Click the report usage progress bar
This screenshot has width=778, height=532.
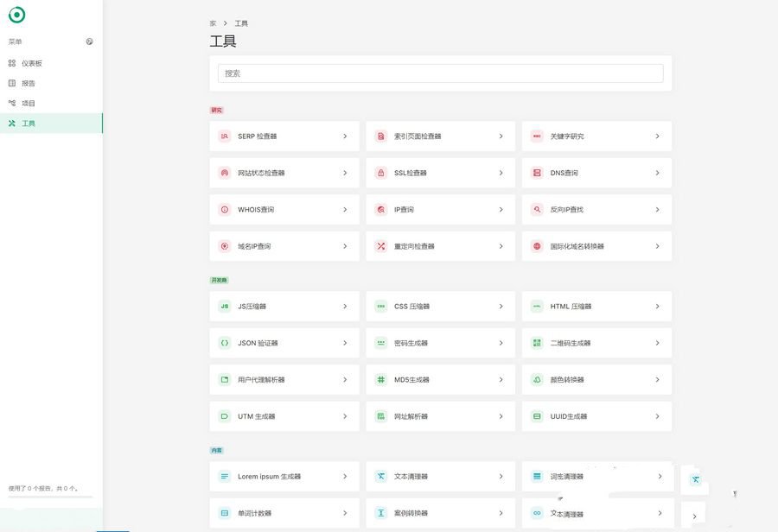coord(50,497)
